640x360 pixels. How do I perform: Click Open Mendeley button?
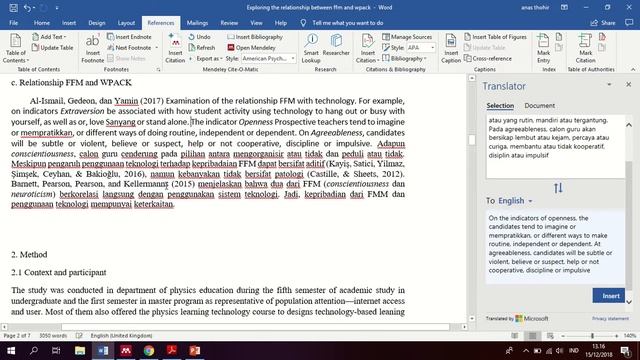pyautogui.click(x=251, y=48)
